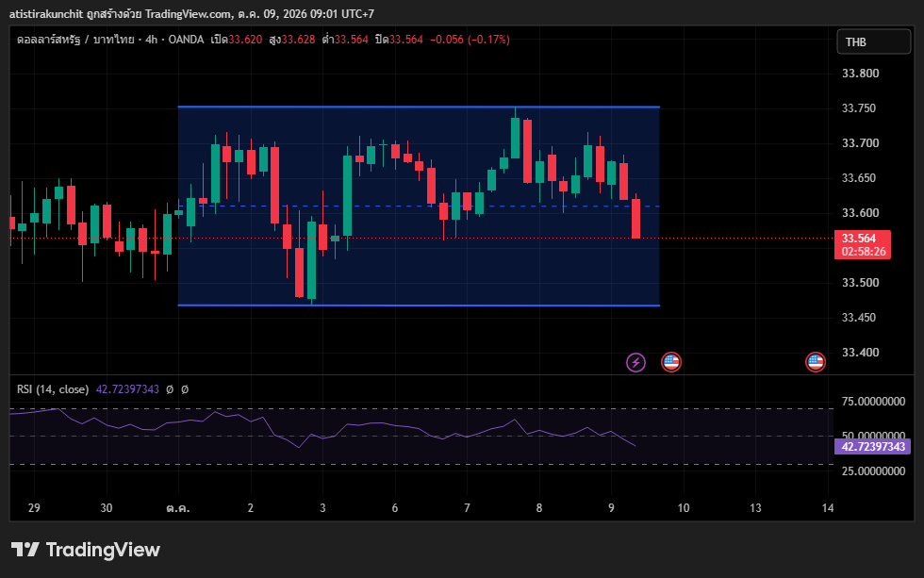Click the 25.00000000 RSI scale label
Viewport: 924px width, 578px height.
[873, 471]
